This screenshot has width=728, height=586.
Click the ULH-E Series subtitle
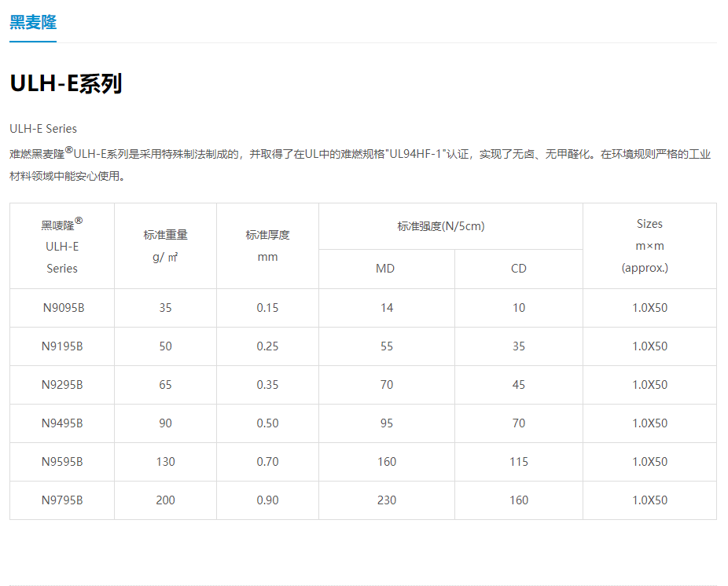click(x=43, y=129)
